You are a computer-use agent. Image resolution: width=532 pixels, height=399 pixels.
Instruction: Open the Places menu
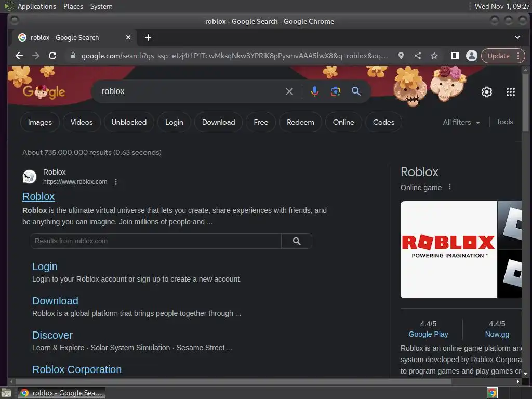click(73, 6)
